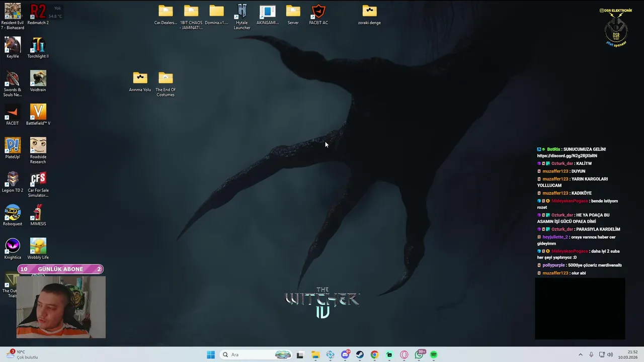Select the AKINGAMI file icon
644x362 pixels.
click(268, 15)
